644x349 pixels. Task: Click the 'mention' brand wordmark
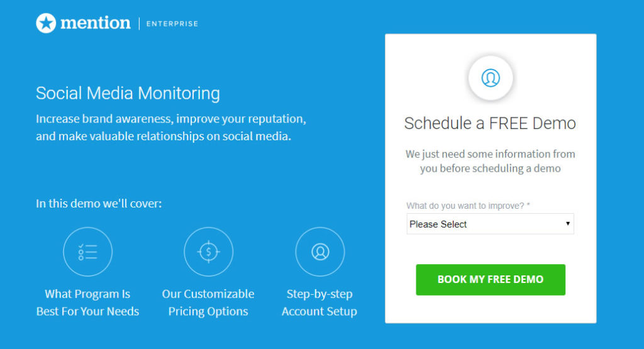96,23
